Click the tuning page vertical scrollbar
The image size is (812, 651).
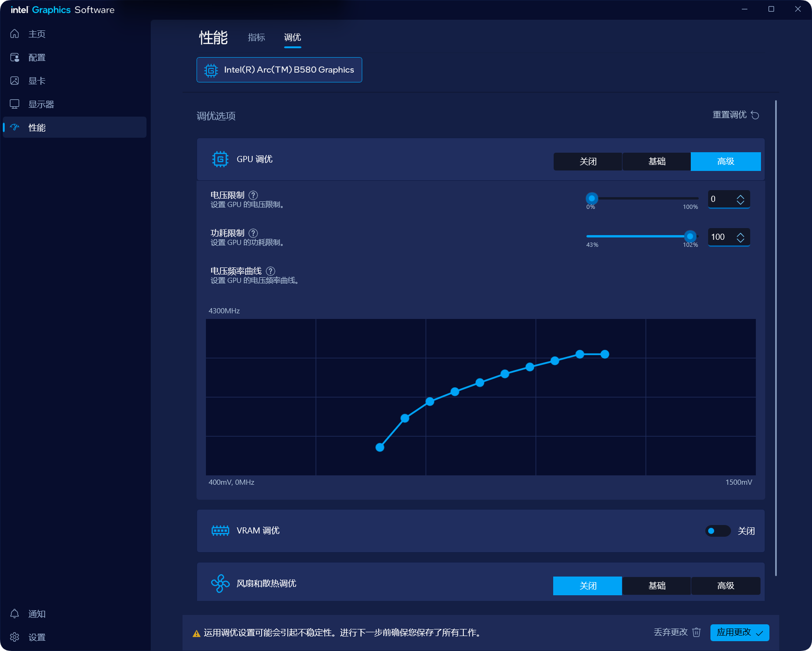coord(775,338)
